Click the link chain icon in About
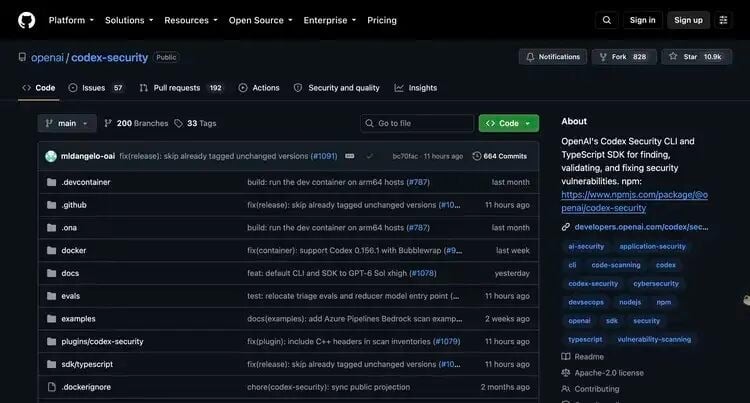750x403 pixels. tap(566, 227)
